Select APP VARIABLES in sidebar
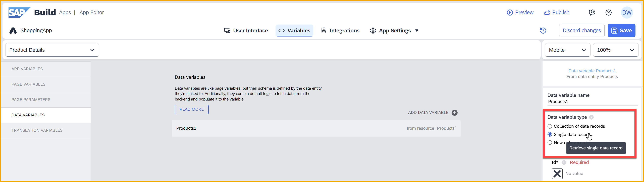 [x=46, y=69]
